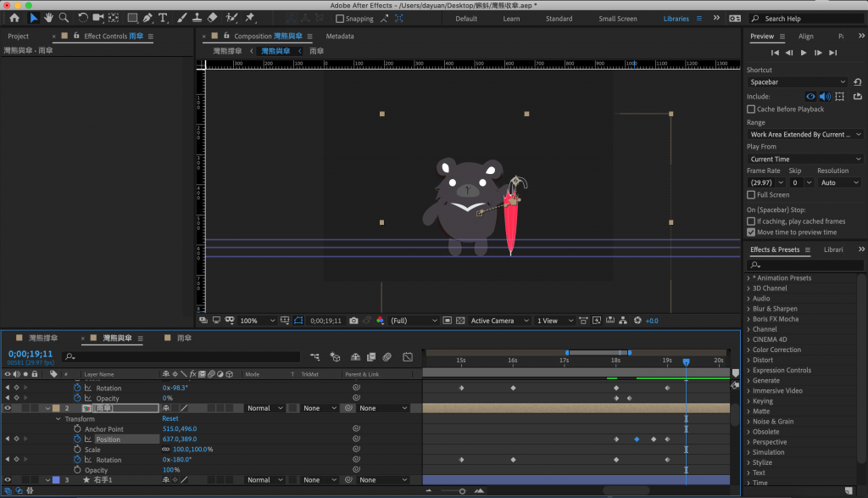Hide layer 2 with eye toggle
The height and width of the screenshot is (498, 868).
[x=8, y=408]
